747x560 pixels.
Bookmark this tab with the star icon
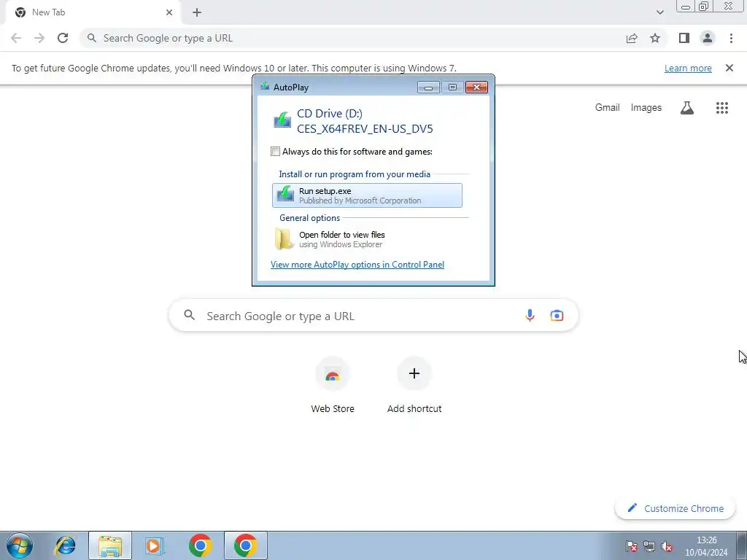(655, 38)
